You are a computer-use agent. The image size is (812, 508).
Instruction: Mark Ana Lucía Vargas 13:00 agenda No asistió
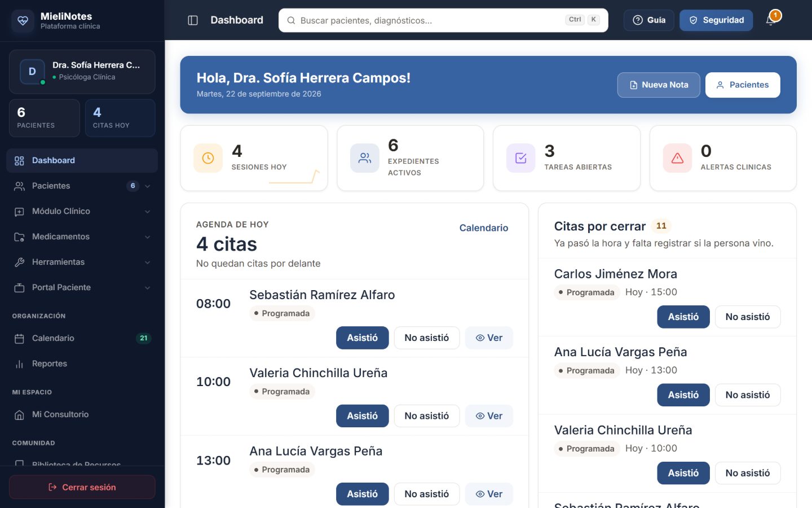[427, 494]
